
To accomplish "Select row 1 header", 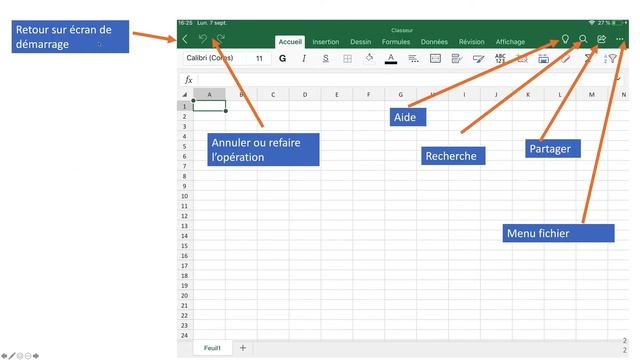I will click(184, 106).
